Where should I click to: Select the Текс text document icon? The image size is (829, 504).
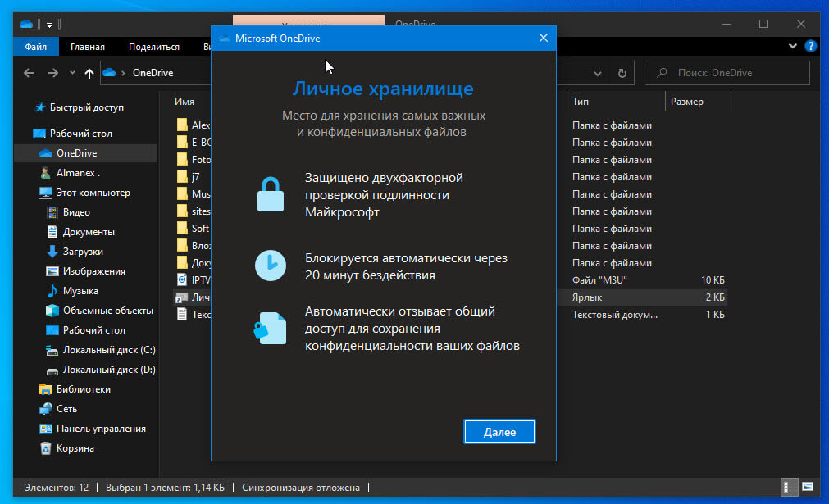(182, 315)
